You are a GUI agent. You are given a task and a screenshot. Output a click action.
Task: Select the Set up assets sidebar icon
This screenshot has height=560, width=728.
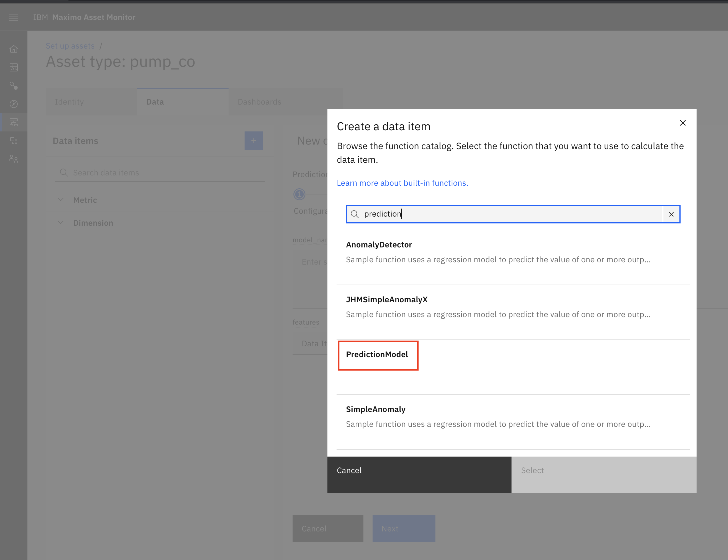point(14,122)
